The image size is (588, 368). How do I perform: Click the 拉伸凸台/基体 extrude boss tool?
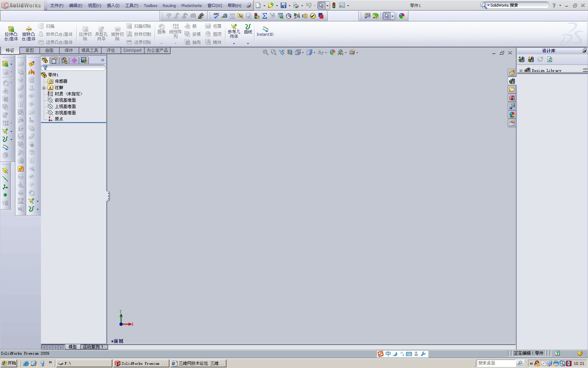(11, 33)
